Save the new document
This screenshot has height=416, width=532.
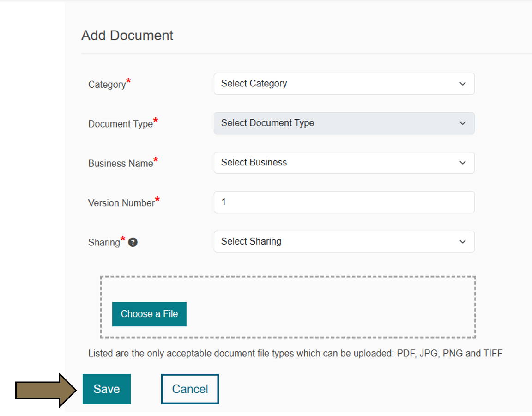[x=107, y=389]
